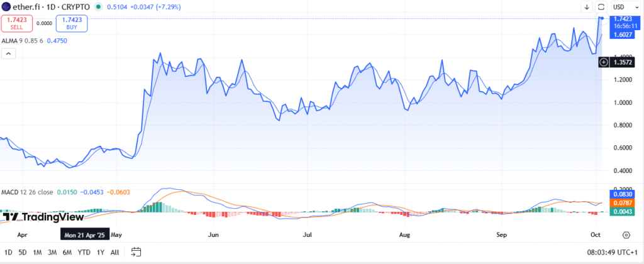
Task: Click the 0.0000 spread value between Sell and Buy
Action: click(45, 23)
